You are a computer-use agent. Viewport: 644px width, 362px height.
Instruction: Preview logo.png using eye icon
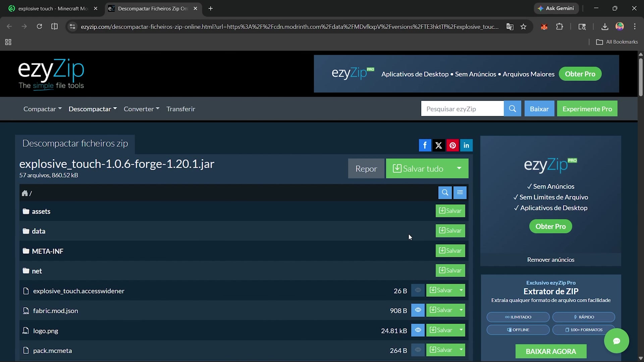tap(418, 330)
